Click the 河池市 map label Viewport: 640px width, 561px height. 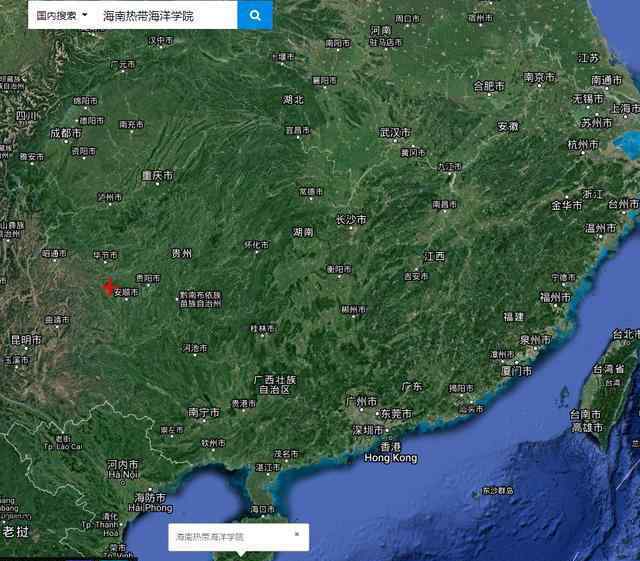[x=195, y=348]
